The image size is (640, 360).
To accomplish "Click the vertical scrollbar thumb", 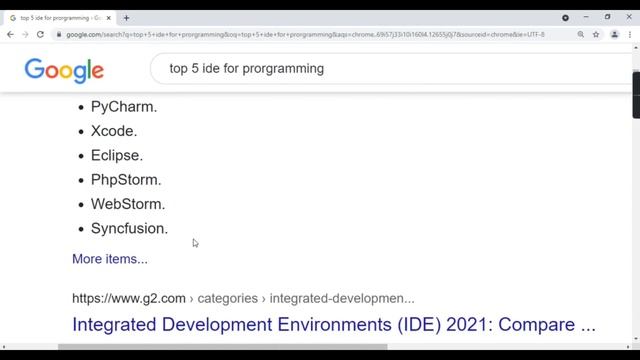I will 636,95.
